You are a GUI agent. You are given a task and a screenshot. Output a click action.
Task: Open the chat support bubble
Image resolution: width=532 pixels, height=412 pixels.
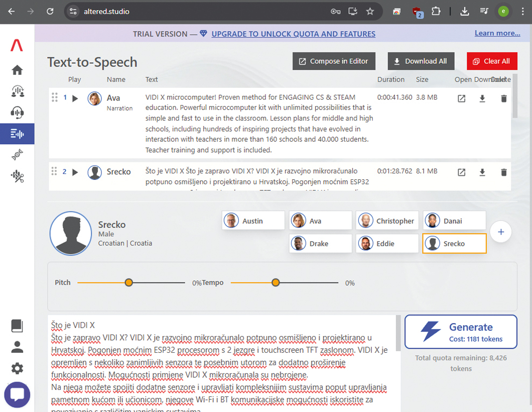point(17,394)
